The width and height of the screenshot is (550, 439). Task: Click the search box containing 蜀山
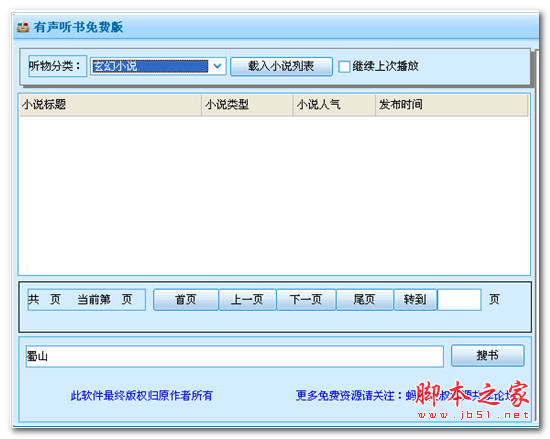point(235,356)
